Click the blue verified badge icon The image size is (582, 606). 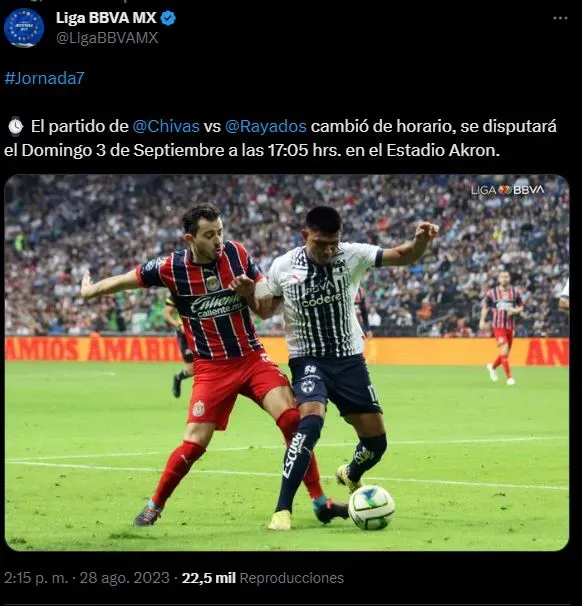coord(168,18)
